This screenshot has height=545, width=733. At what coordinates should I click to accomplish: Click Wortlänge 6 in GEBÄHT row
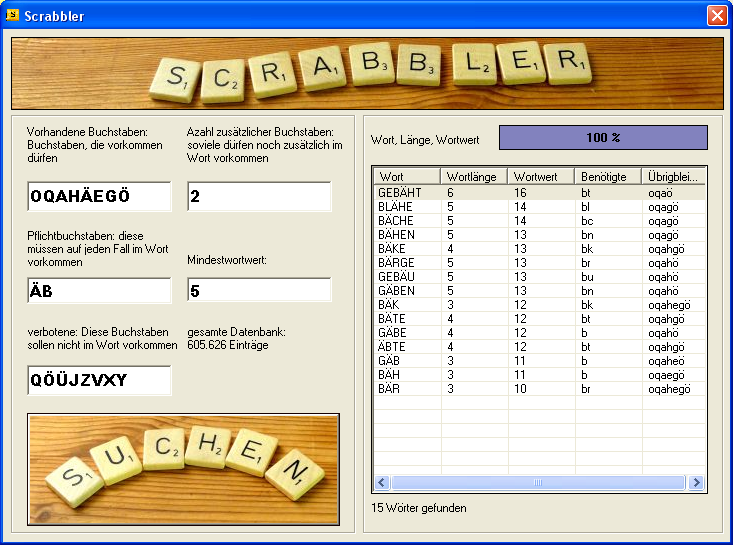point(450,193)
